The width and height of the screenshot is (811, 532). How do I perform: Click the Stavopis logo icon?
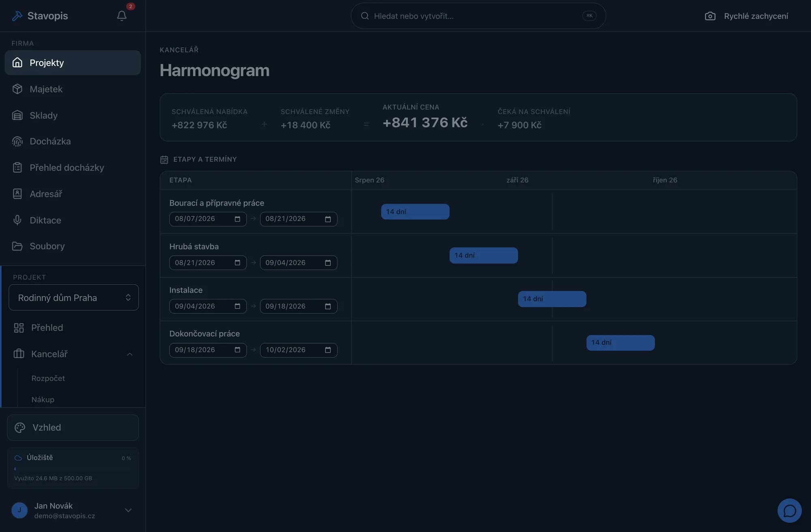[x=17, y=16]
